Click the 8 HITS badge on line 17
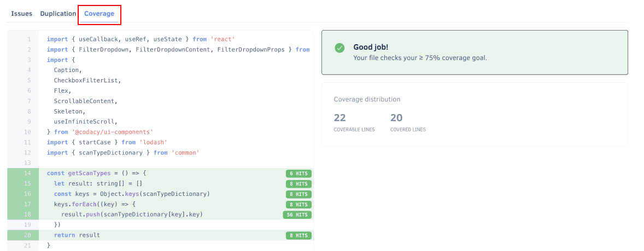Screen dimensions: 644x251 pos(298,205)
